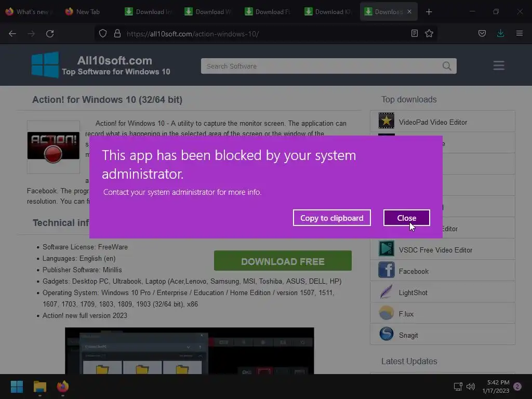Open the All10soft.com site title link
Viewport: 532px width, 399px height.
115,60
